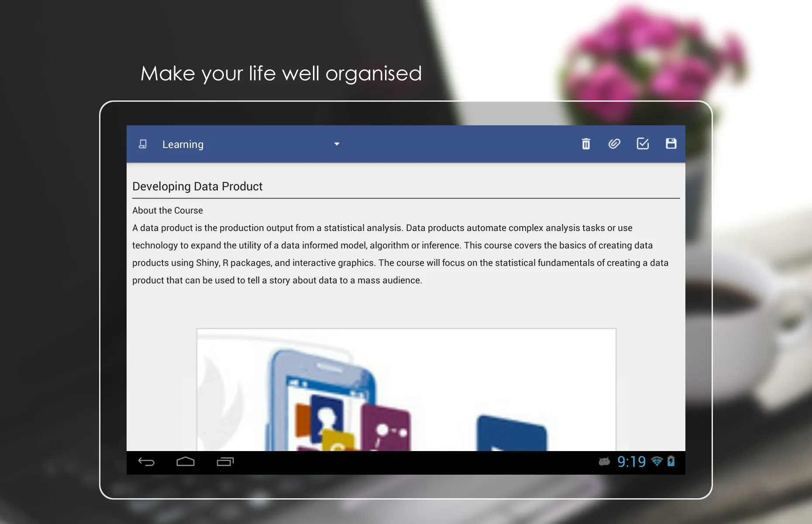
Task: Place cursor in About the Course line
Action: point(168,210)
